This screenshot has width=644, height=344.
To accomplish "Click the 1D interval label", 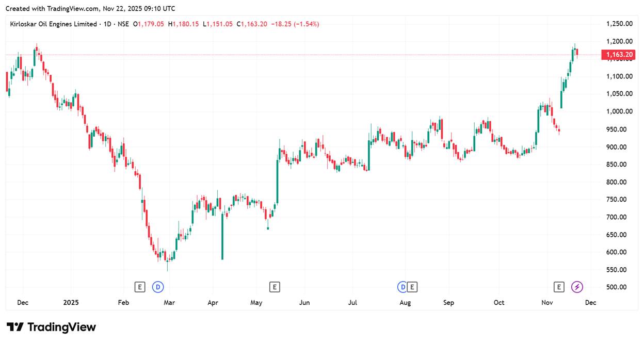I will [107, 24].
